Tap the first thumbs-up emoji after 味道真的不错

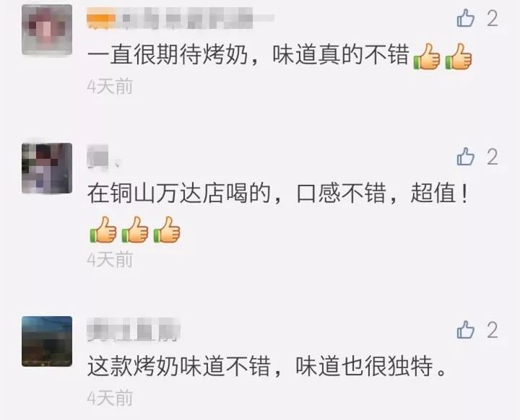tap(427, 57)
